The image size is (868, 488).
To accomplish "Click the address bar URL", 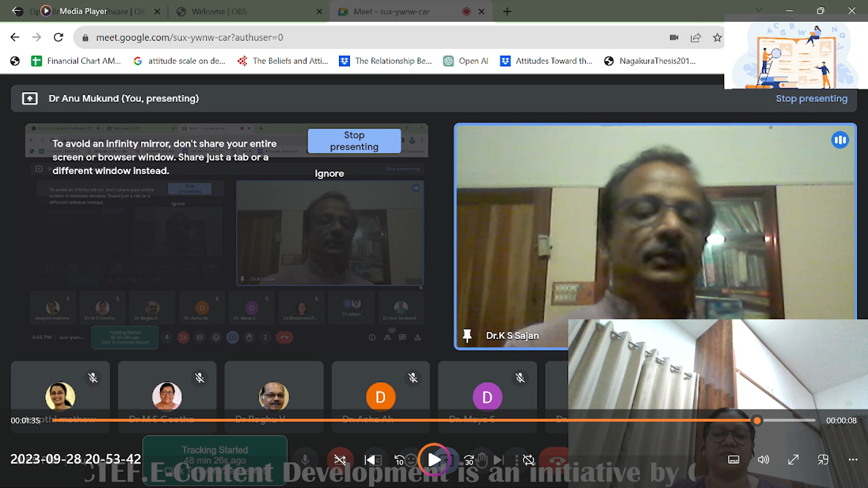I will [189, 37].
